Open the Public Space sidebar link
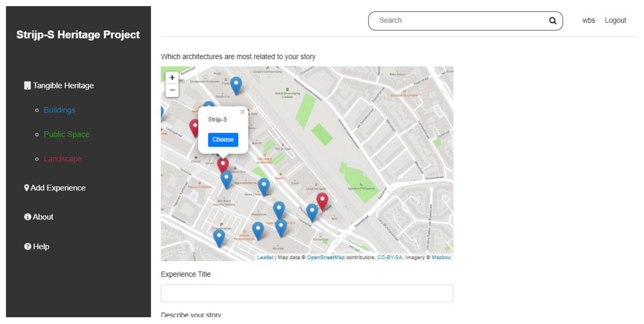This screenshot has width=644, height=324. 66,134
